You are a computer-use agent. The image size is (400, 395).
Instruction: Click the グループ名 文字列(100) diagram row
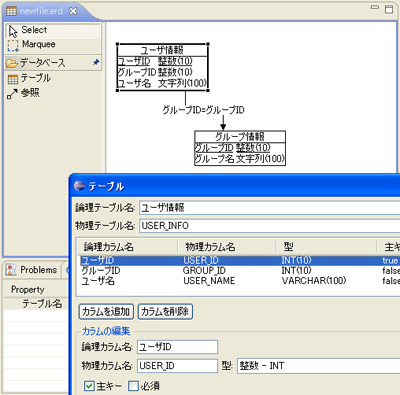240,159
